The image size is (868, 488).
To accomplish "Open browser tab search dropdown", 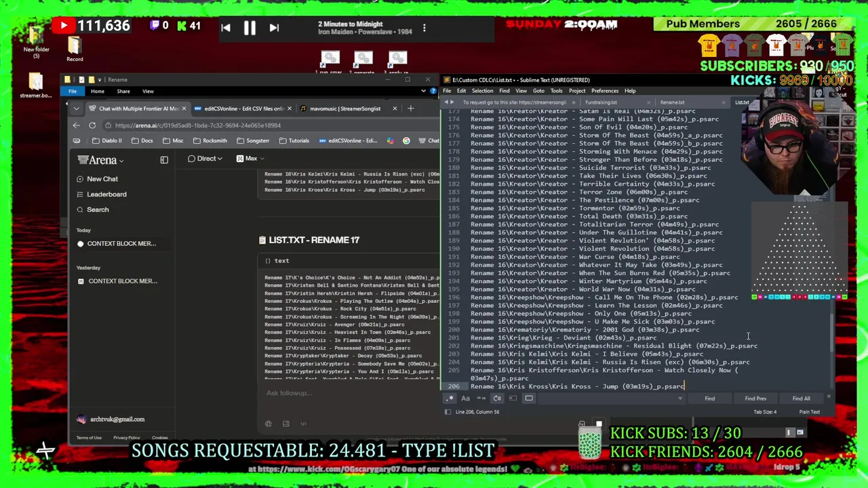I will [76, 108].
